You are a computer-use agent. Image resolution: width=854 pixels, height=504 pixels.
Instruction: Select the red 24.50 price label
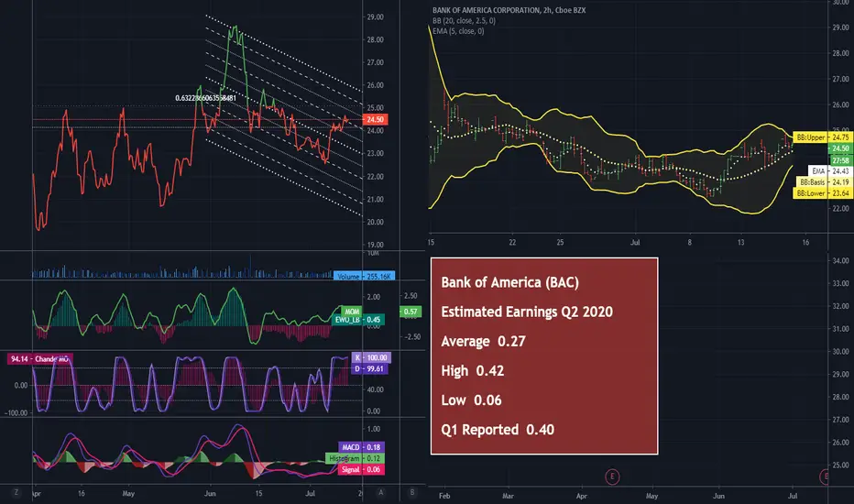pyautogui.click(x=375, y=119)
